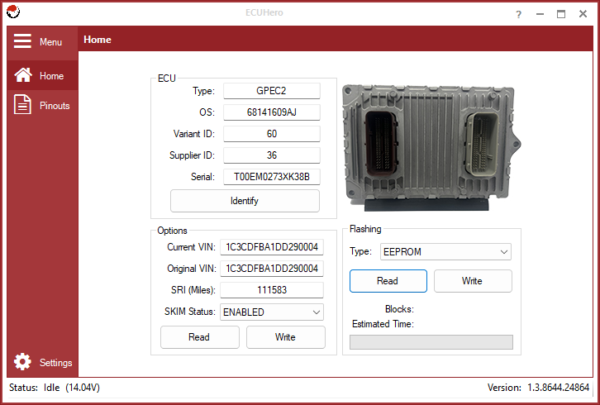Click the ECU module photo
Viewport: 600px width, 405px height.
(x=432, y=147)
